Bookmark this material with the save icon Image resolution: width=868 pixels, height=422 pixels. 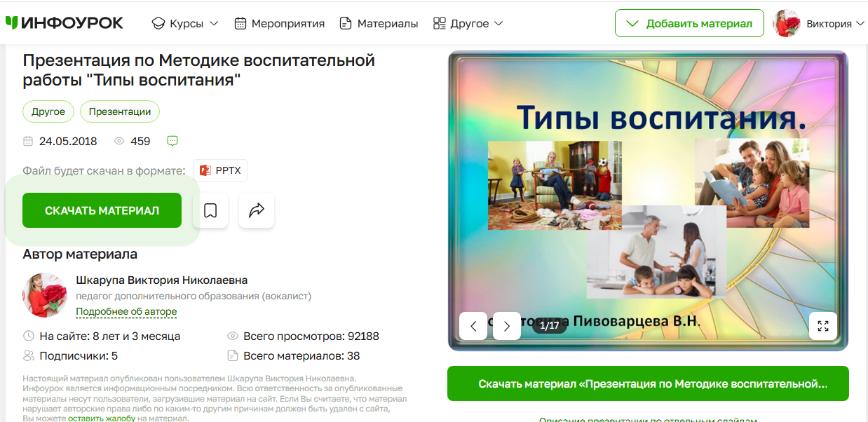click(x=210, y=210)
